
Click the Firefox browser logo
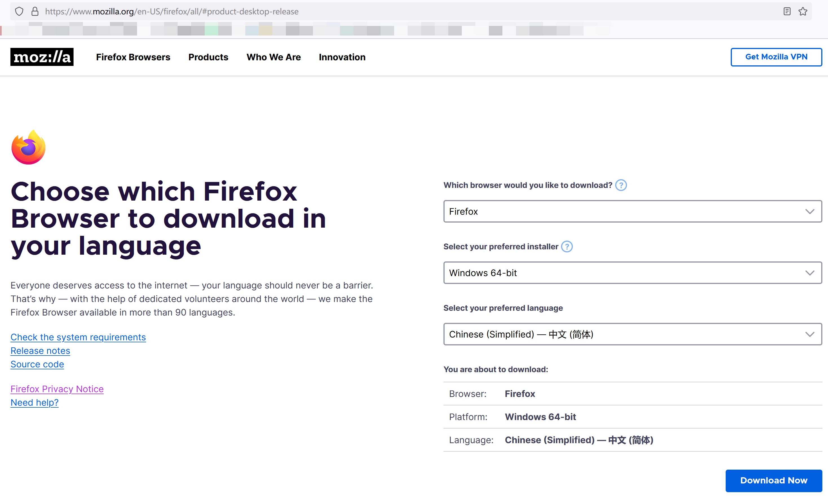coord(28,147)
